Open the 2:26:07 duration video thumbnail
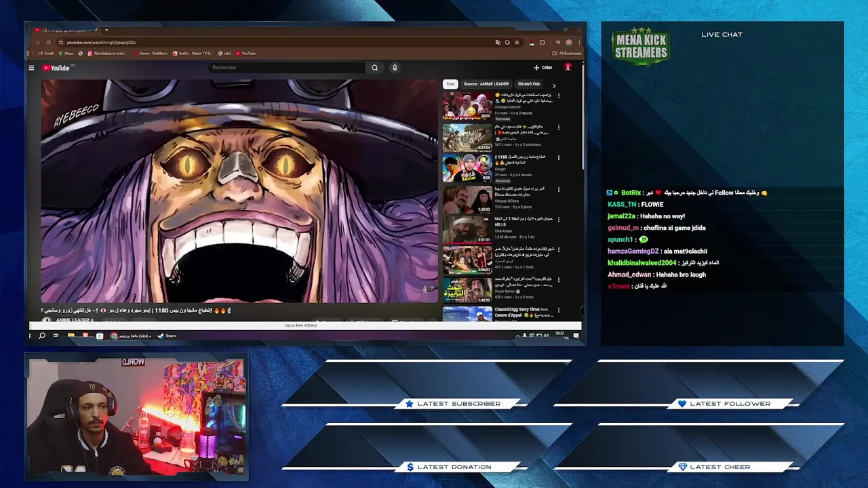The image size is (868, 488). pyautogui.click(x=467, y=260)
